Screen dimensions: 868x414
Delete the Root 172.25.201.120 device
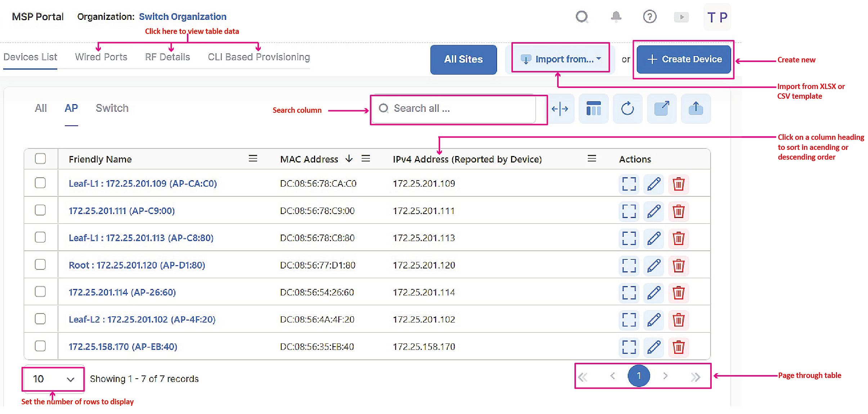pyautogui.click(x=678, y=266)
